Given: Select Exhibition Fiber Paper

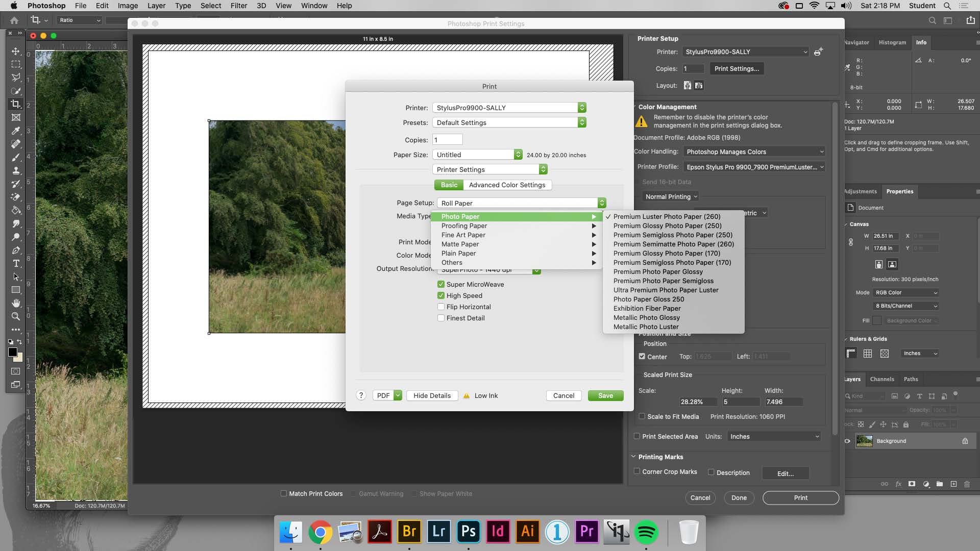Looking at the screenshot, I should click(x=673, y=308).
